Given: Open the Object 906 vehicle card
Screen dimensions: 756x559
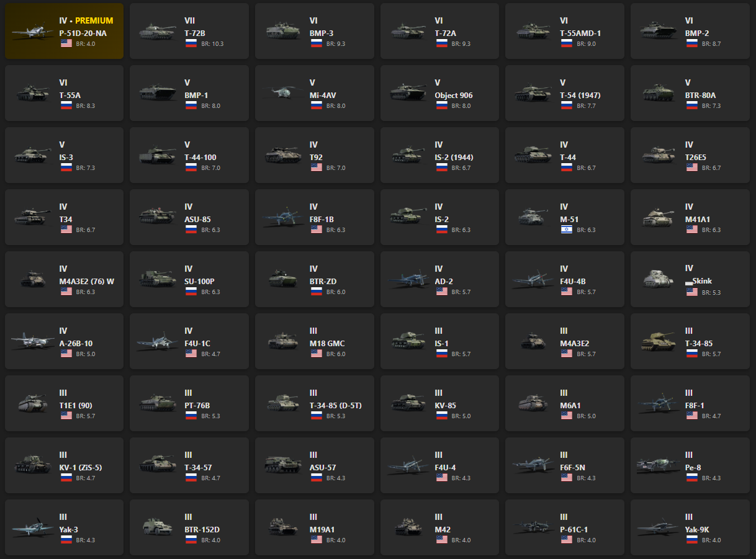Looking at the screenshot, I should [x=439, y=93].
